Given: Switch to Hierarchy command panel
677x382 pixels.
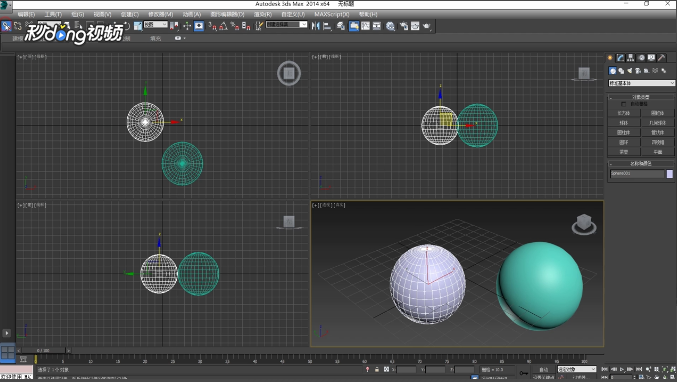Looking at the screenshot, I should 631,57.
